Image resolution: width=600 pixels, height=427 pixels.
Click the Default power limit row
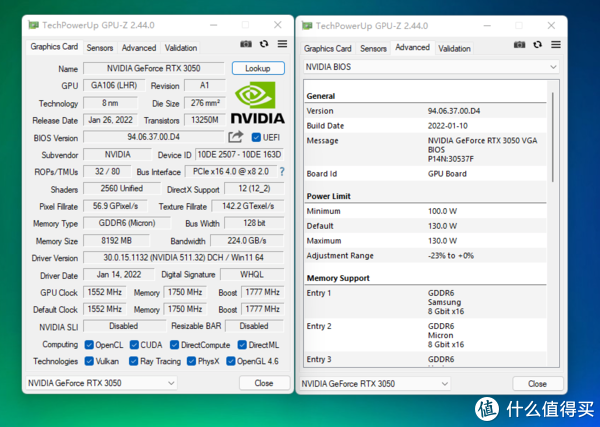426,226
